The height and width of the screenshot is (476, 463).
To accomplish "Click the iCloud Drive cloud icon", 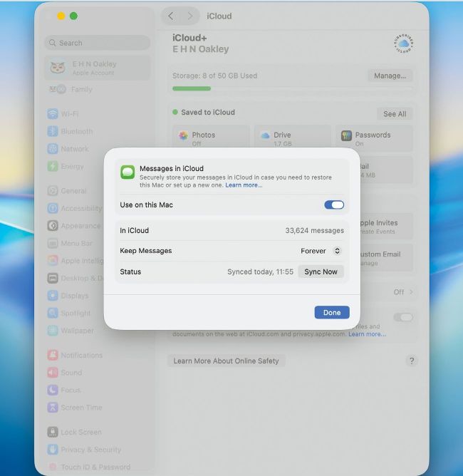I will pos(265,135).
